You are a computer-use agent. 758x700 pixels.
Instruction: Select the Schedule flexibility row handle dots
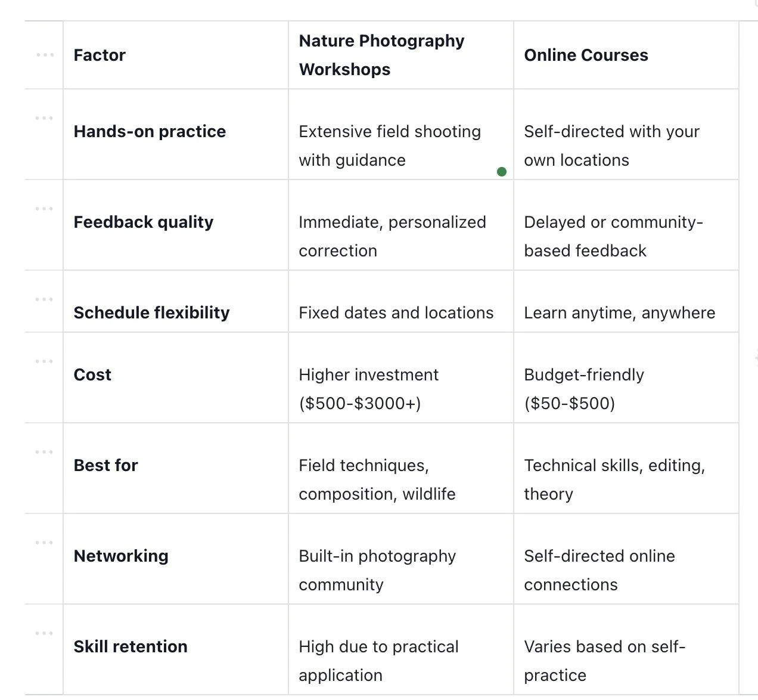[44, 299]
